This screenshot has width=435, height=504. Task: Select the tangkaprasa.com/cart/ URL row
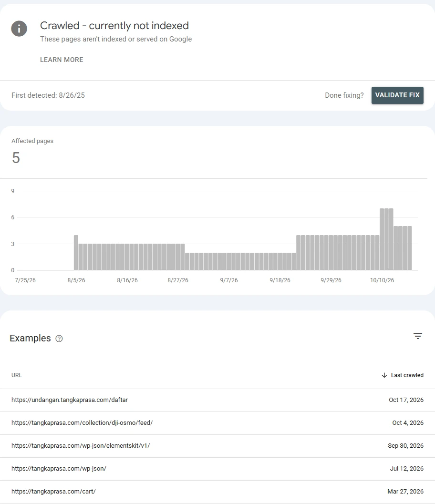tap(217, 492)
